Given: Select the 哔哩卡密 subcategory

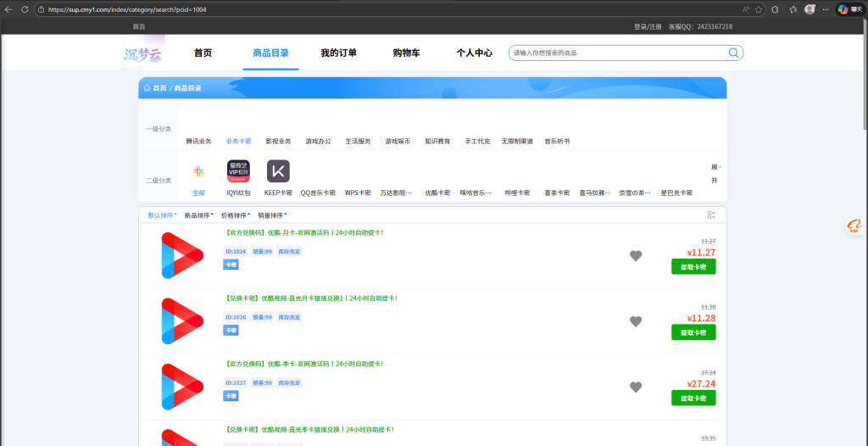Looking at the screenshot, I should pos(518,192).
